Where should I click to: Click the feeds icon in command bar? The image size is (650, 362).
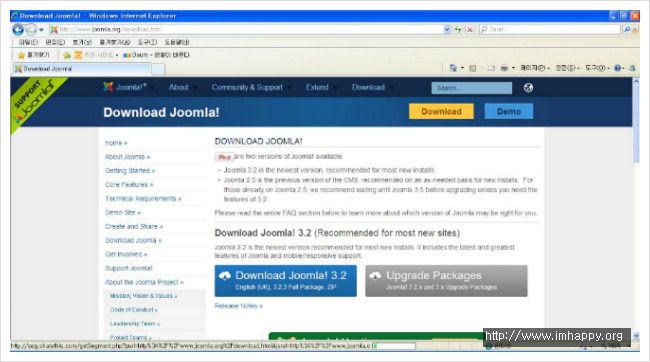473,68
